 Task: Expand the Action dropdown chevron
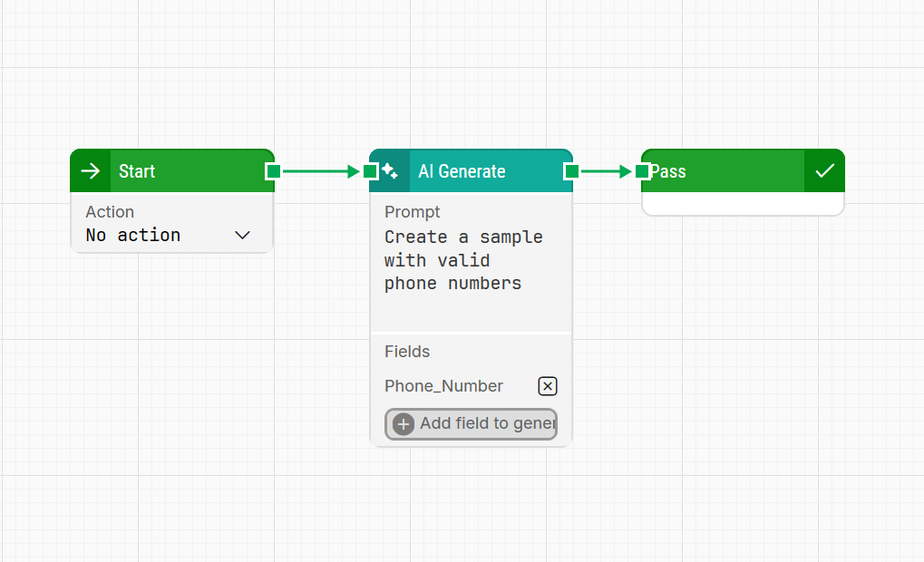point(242,236)
